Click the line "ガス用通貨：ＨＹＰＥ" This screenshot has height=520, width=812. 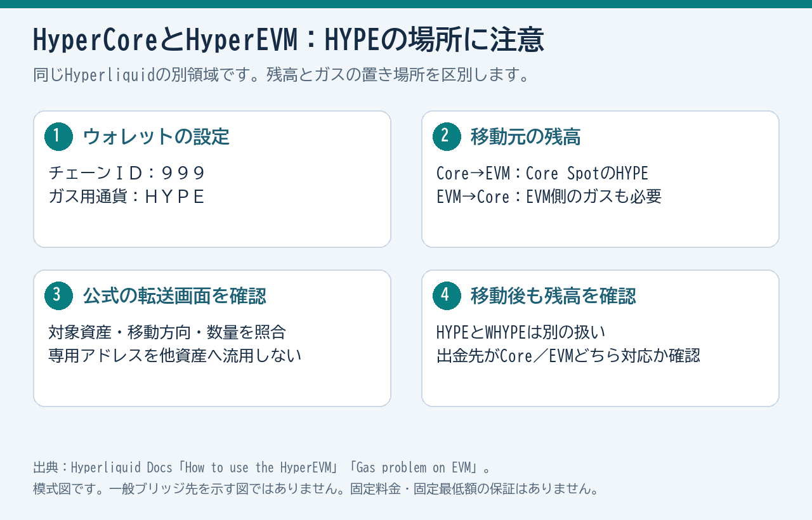128,197
